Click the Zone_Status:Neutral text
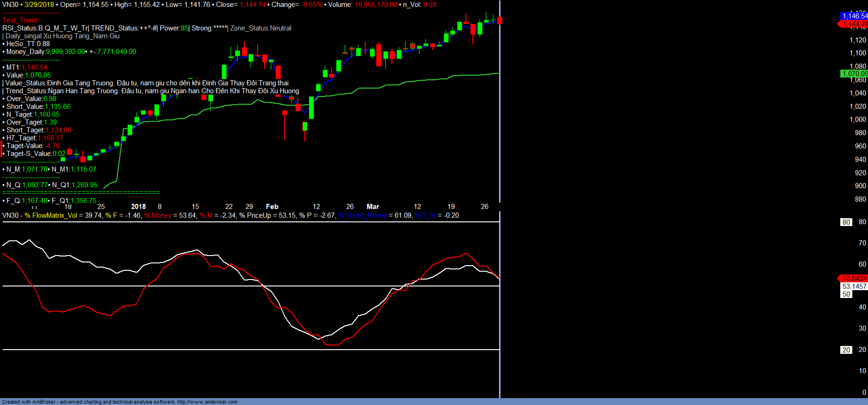The height and width of the screenshot is (405, 868). pyautogui.click(x=261, y=28)
